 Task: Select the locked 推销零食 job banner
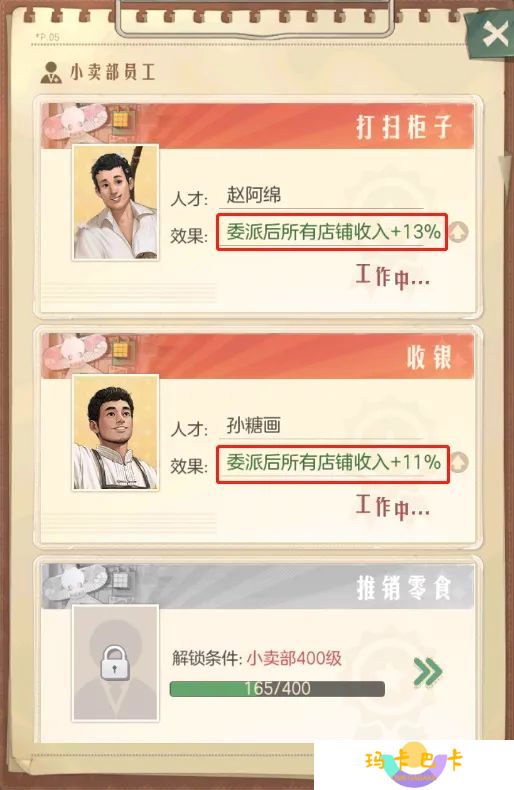(258, 586)
